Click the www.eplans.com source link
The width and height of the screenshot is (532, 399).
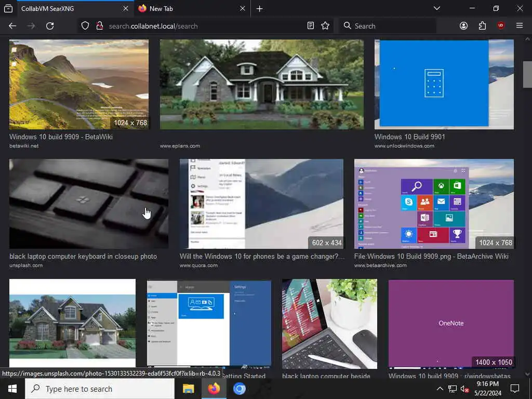pos(180,146)
